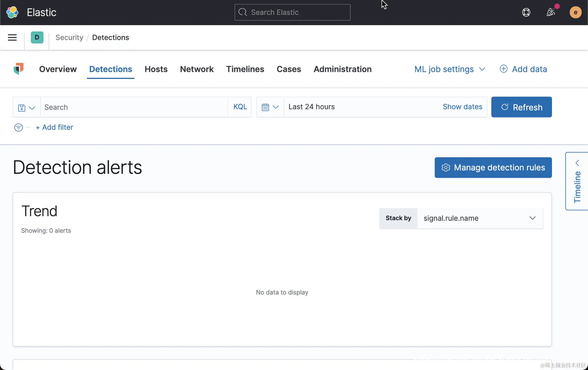588x370 pixels.
Task: Click the Elastic logo icon
Action: (12, 12)
